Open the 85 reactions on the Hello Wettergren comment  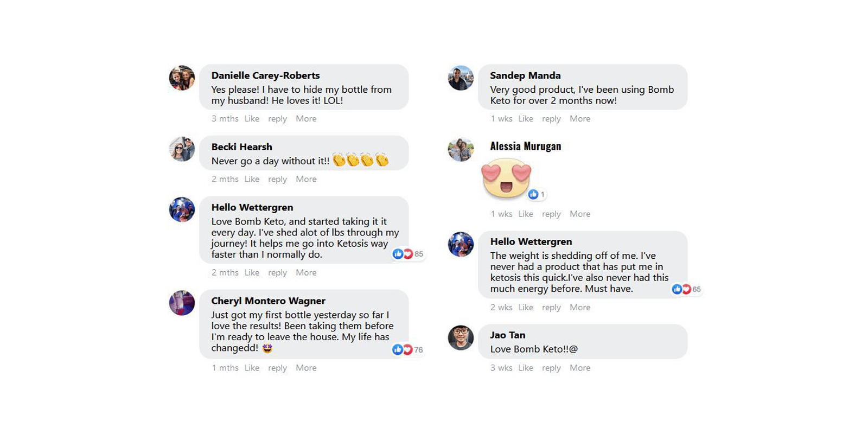(x=408, y=254)
